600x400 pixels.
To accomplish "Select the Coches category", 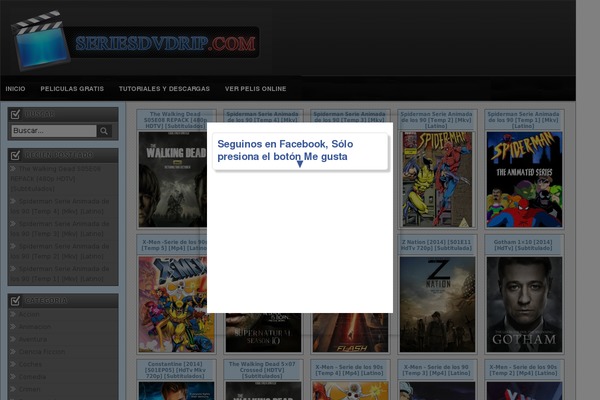I will coord(30,364).
